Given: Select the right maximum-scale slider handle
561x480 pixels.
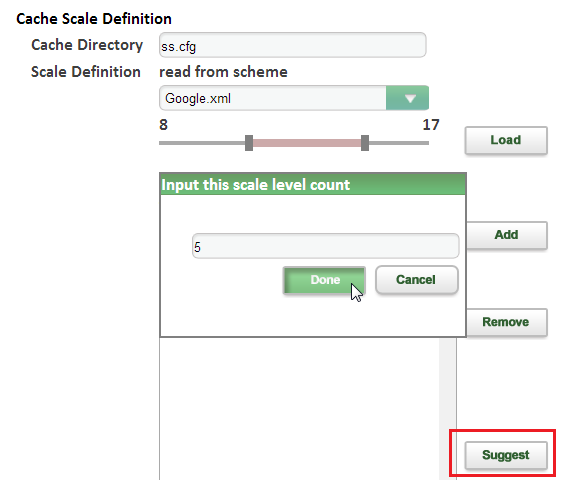Looking at the screenshot, I should click(365, 143).
